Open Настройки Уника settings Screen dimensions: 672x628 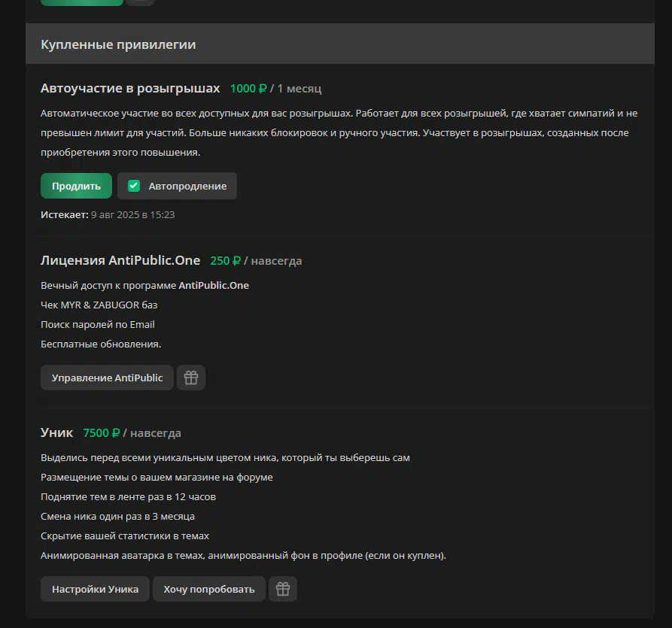pos(95,589)
